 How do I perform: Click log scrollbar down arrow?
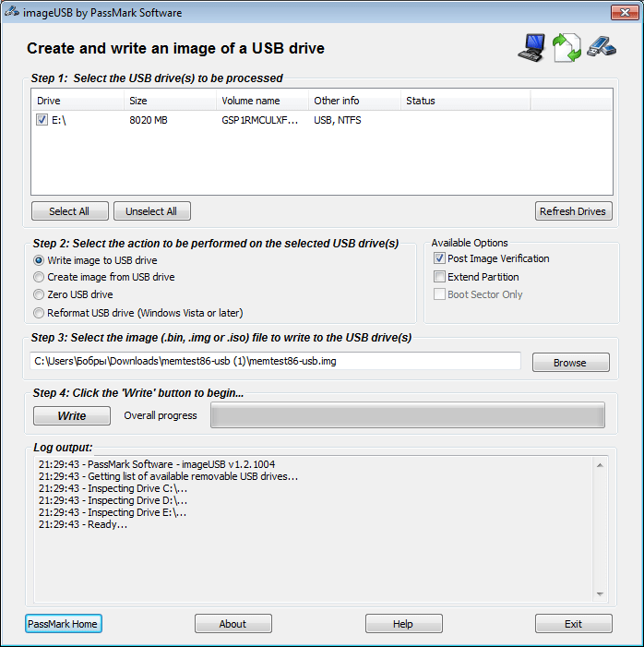point(601,594)
